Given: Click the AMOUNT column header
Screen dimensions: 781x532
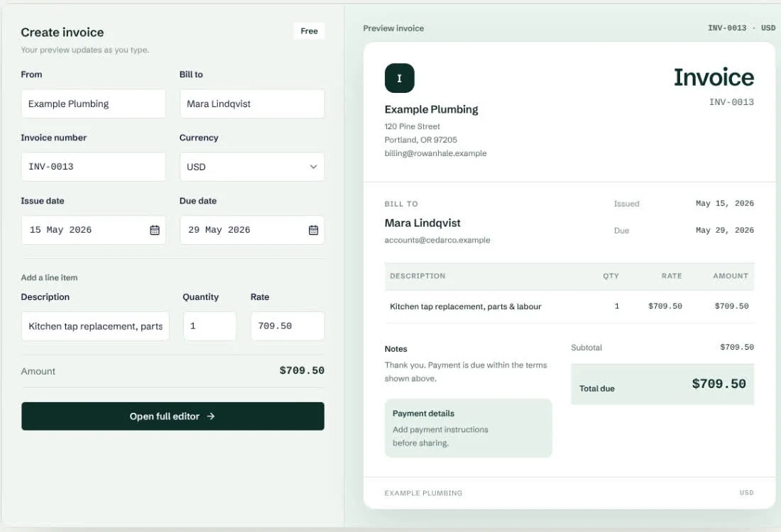Looking at the screenshot, I should pyautogui.click(x=731, y=276).
